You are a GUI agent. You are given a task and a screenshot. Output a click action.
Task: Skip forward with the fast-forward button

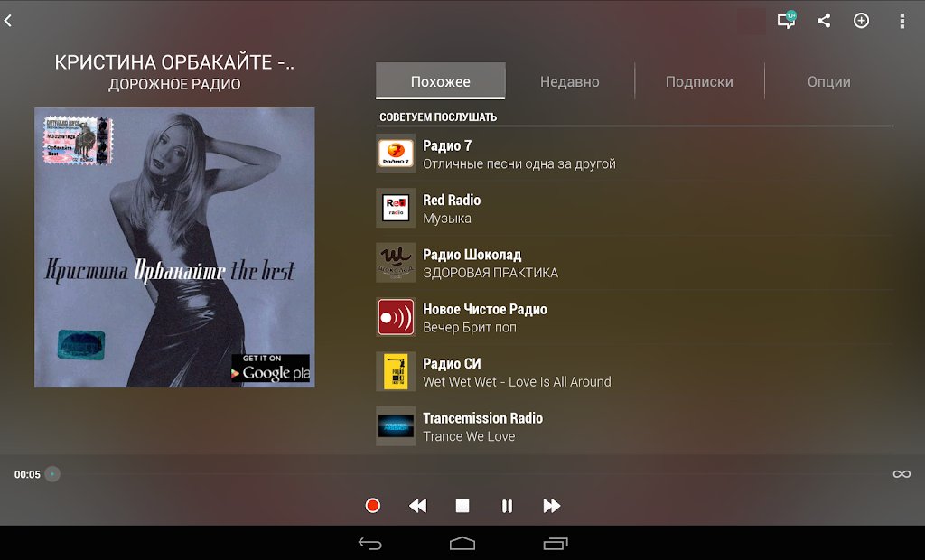[552, 506]
